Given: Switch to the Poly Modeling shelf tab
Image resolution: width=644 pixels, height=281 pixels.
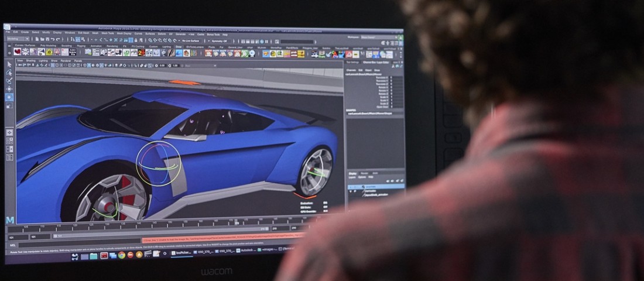Looking at the screenshot, I should [x=47, y=46].
